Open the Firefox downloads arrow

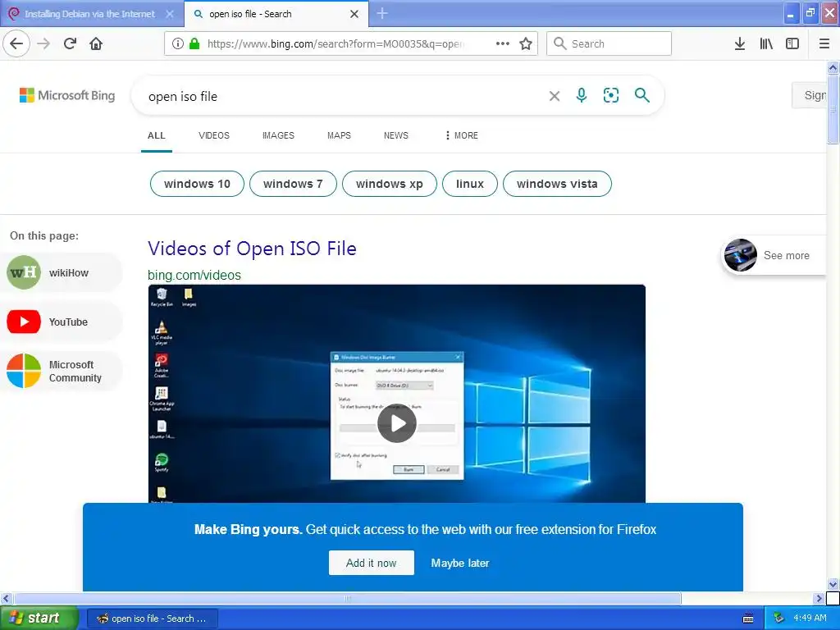[x=740, y=43]
